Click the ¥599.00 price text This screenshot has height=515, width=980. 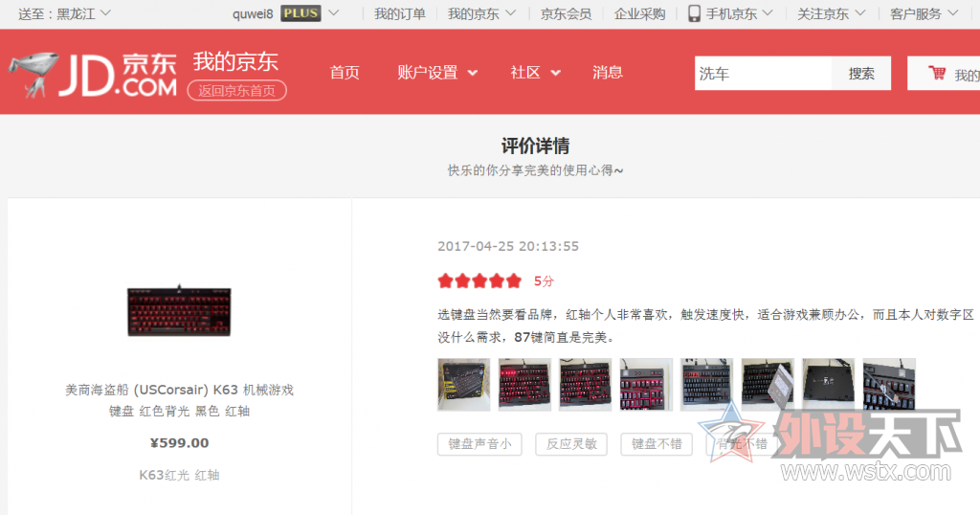click(x=179, y=442)
